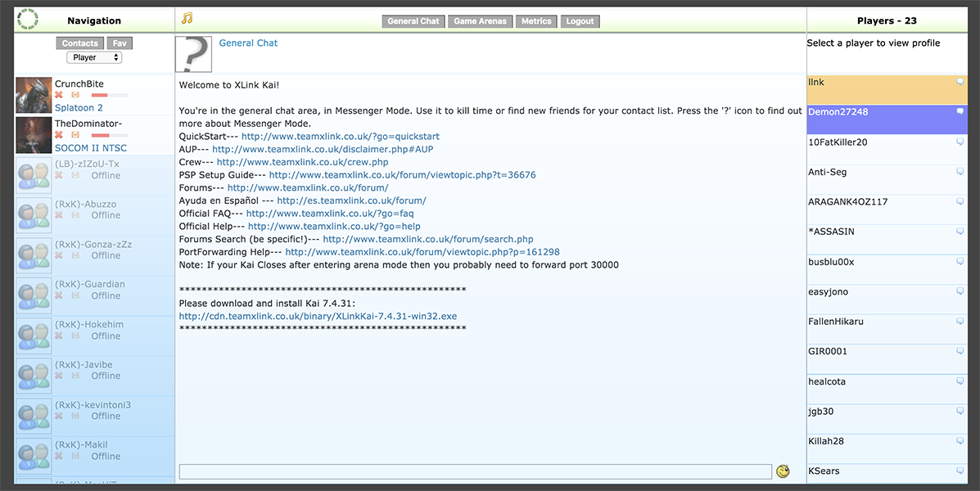The image size is (980, 491).
Task: Click the General Chat title link
Action: point(248,43)
